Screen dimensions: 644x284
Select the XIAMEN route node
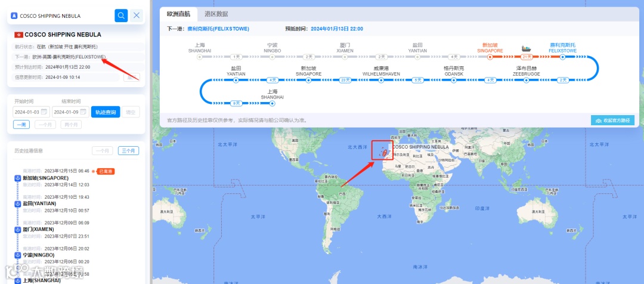click(345, 57)
